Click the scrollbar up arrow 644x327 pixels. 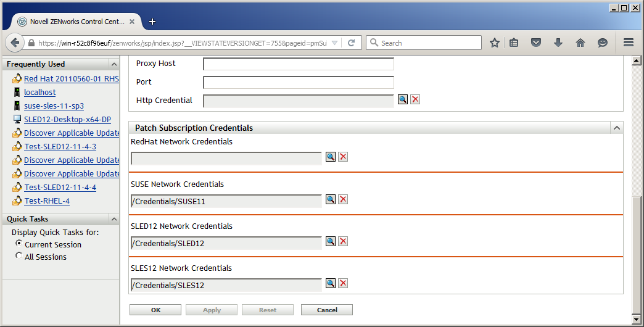636,61
